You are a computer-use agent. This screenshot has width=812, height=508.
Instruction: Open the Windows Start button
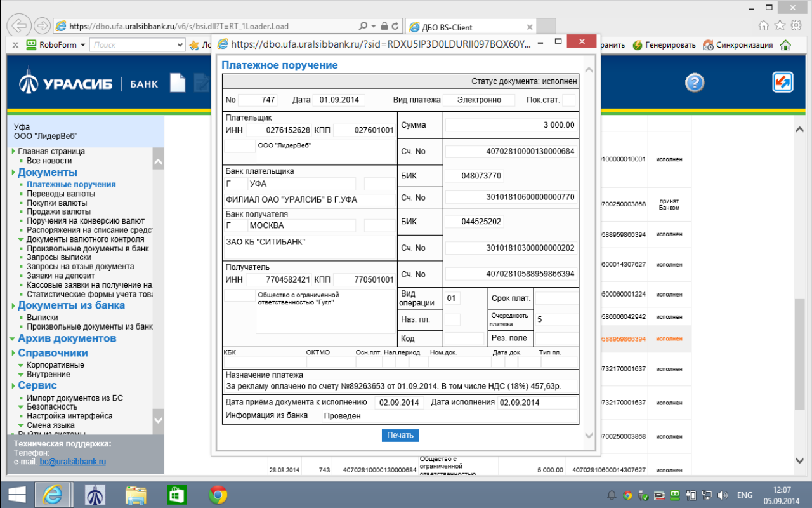click(x=17, y=495)
